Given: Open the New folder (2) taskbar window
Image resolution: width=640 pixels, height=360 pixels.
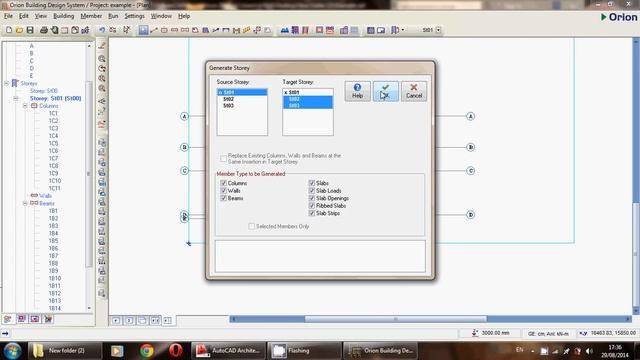Looking at the screenshot, I should click(64, 351).
